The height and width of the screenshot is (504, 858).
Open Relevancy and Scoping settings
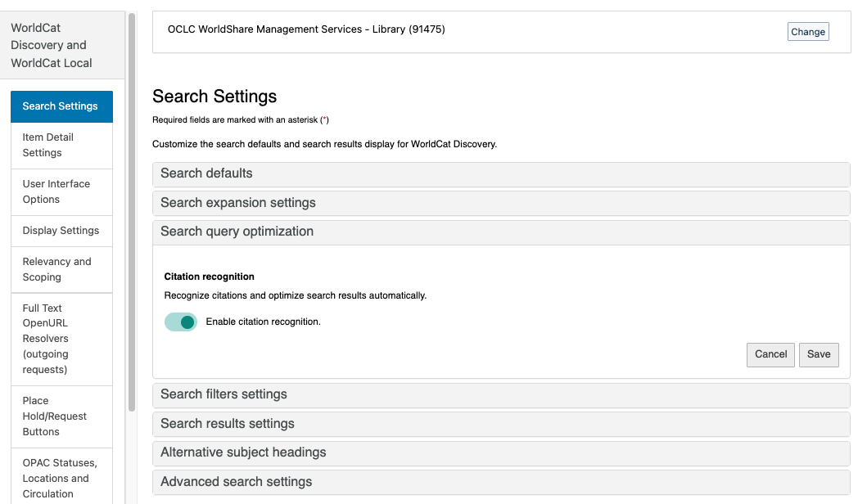pyautogui.click(x=62, y=269)
